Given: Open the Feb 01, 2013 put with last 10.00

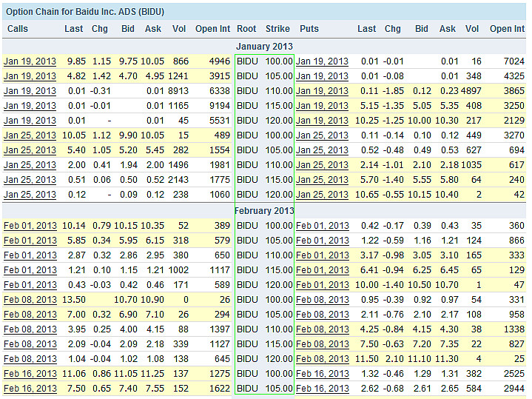Looking at the screenshot, I should pyautogui.click(x=323, y=285).
